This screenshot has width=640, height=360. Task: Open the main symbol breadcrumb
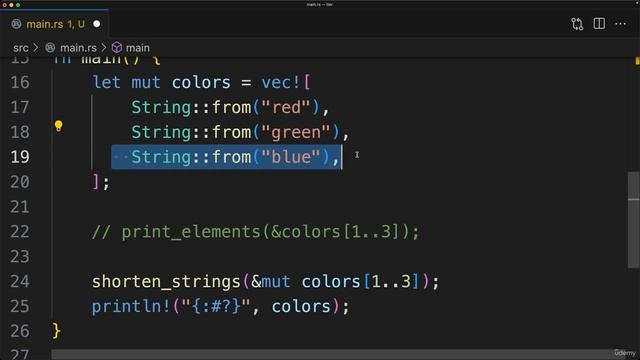(x=138, y=48)
